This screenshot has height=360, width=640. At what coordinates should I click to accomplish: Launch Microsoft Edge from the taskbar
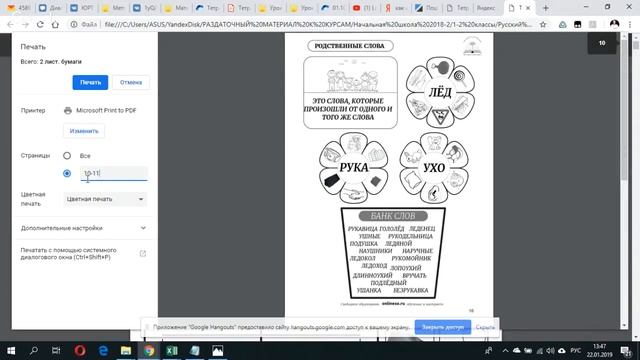click(103, 351)
